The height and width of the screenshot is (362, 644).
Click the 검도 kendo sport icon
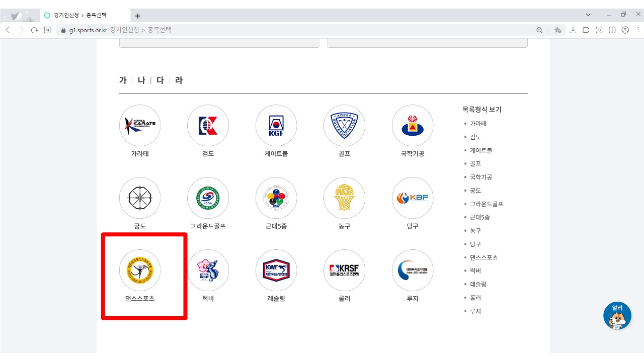208,126
